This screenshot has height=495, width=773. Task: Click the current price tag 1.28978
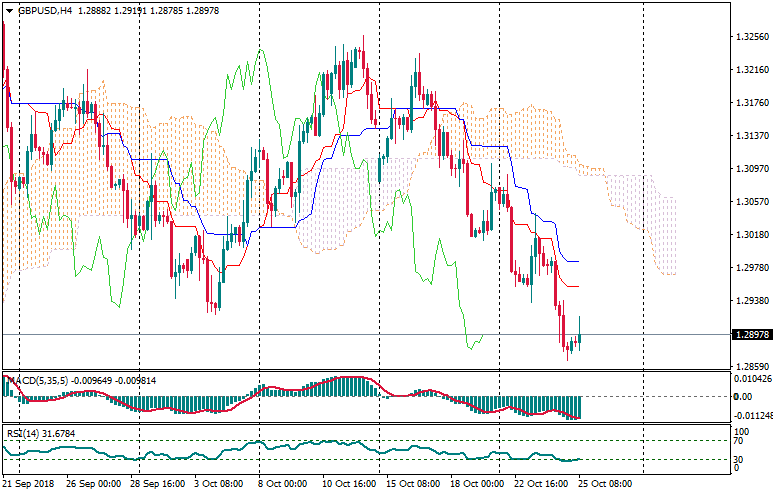click(x=750, y=334)
